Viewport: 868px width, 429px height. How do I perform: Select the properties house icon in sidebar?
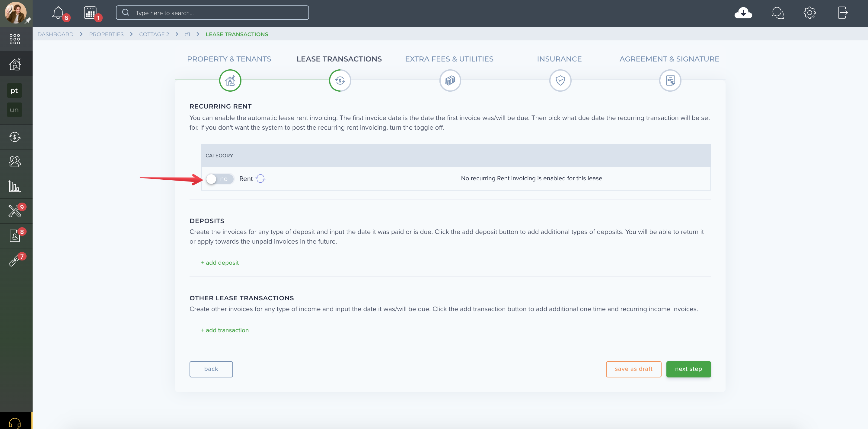pos(15,64)
